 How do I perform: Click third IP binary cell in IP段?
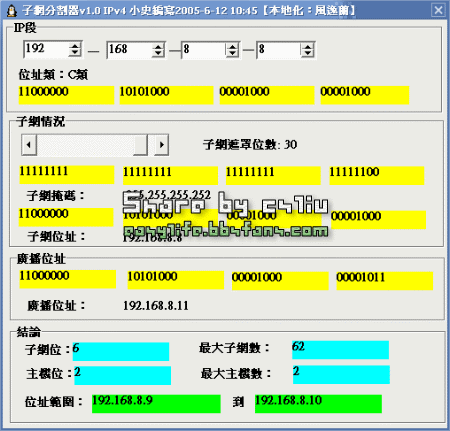click(x=267, y=95)
